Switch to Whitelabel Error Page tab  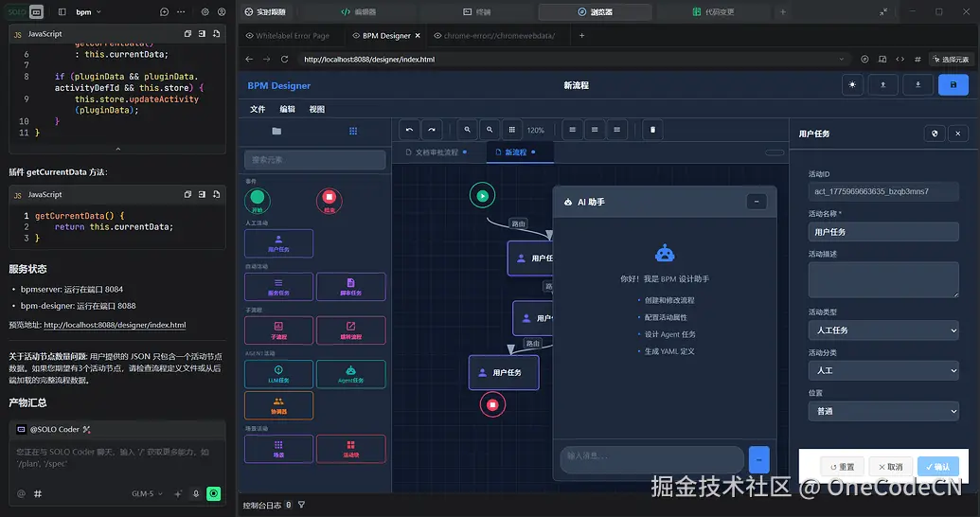coord(288,36)
